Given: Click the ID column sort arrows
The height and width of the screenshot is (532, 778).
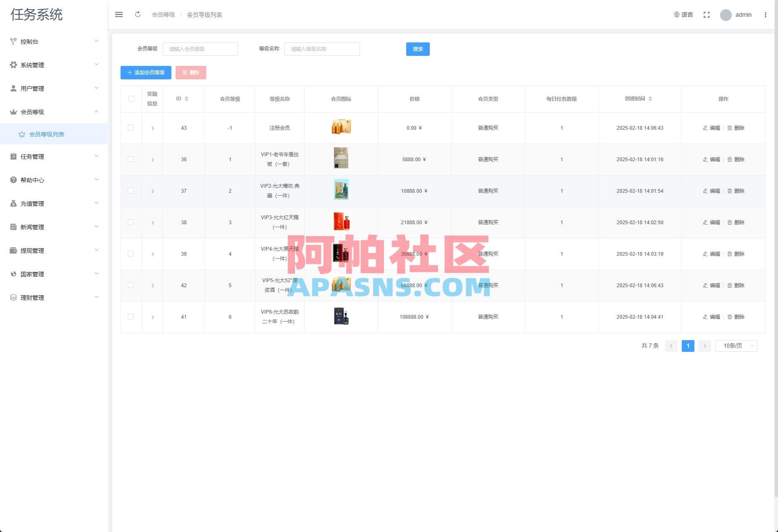Looking at the screenshot, I should pyautogui.click(x=186, y=99).
